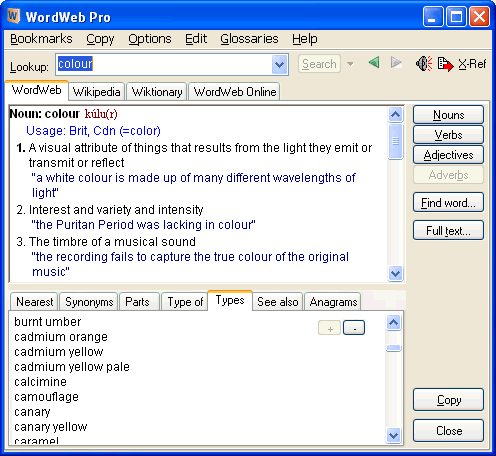Open the Help menu

tap(305, 39)
